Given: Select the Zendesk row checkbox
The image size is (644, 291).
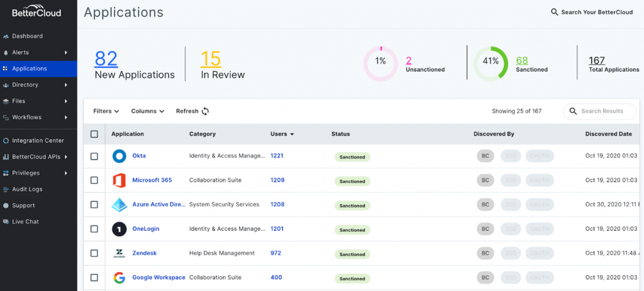Looking at the screenshot, I should [x=94, y=253].
